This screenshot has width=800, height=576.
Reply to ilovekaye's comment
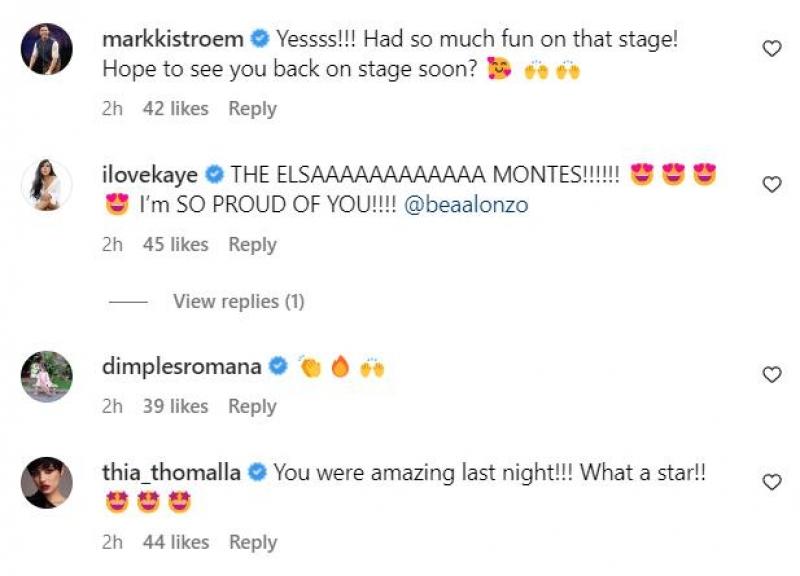(x=252, y=244)
